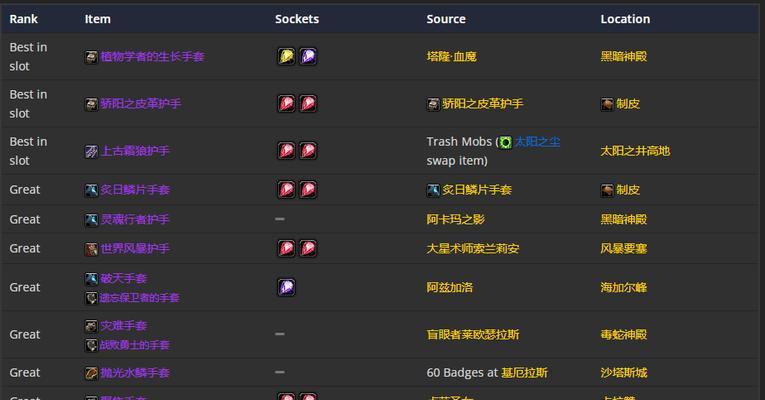The image size is (765, 400).
Task: Click single purple gem socket in 破天手套 row
Action: tap(286, 287)
